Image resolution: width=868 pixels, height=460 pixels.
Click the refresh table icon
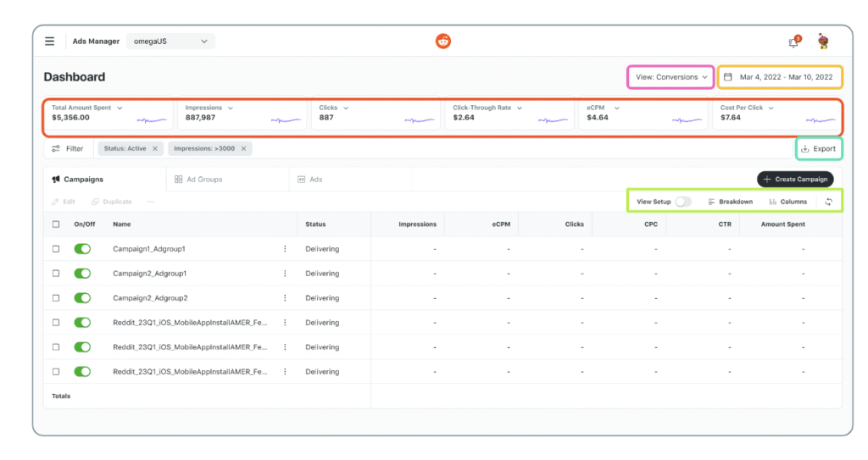pyautogui.click(x=828, y=202)
